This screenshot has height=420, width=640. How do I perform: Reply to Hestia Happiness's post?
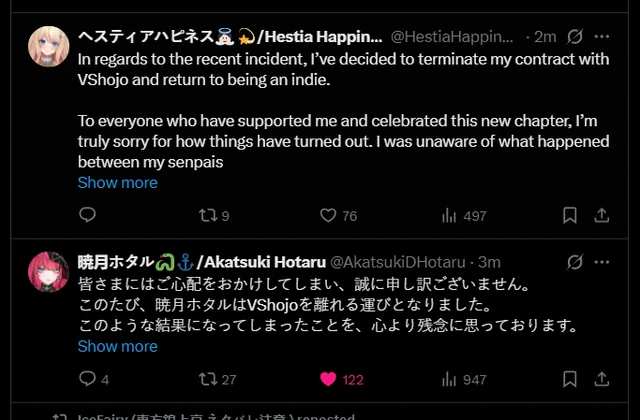click(x=88, y=215)
